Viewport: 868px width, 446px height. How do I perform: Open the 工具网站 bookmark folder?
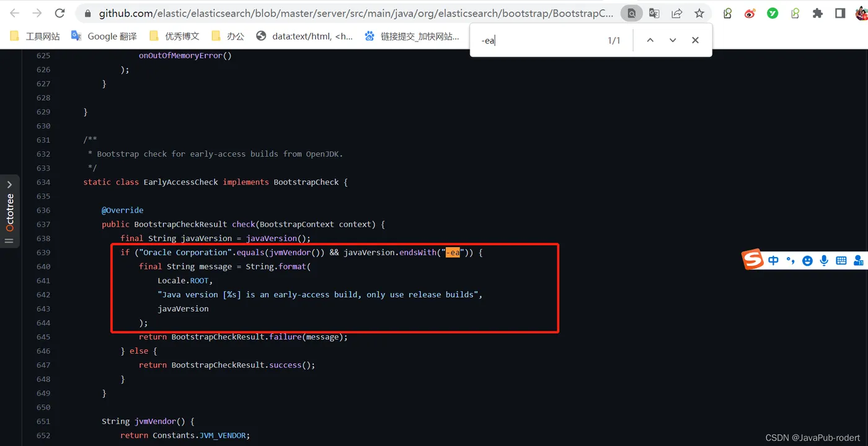pyautogui.click(x=35, y=37)
